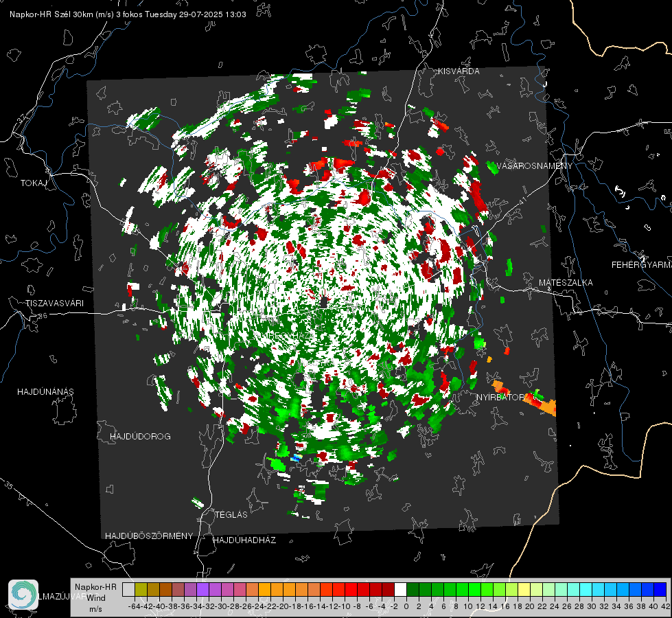Click the road number '41' marker near Vásárosnamény
The image size is (672, 618).
click(x=521, y=201)
